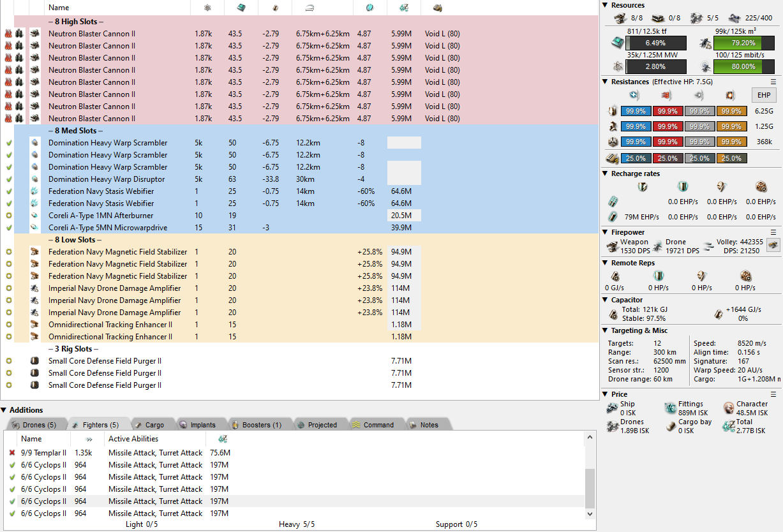
Task: Collapse the Targeting & Misc section
Action: click(606, 330)
